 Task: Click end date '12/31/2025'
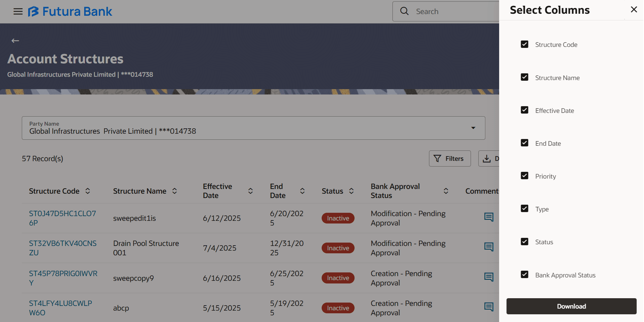tap(287, 248)
